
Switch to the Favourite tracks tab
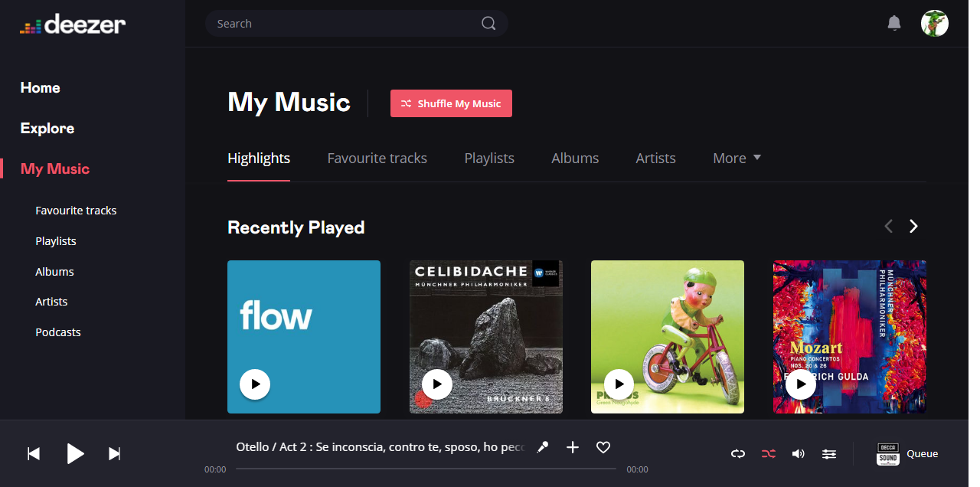tap(377, 159)
